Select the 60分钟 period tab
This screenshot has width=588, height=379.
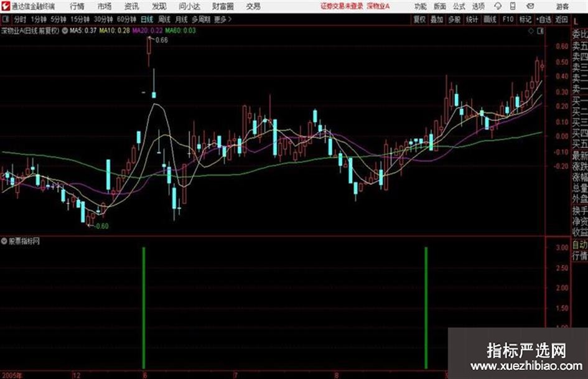click(x=126, y=19)
